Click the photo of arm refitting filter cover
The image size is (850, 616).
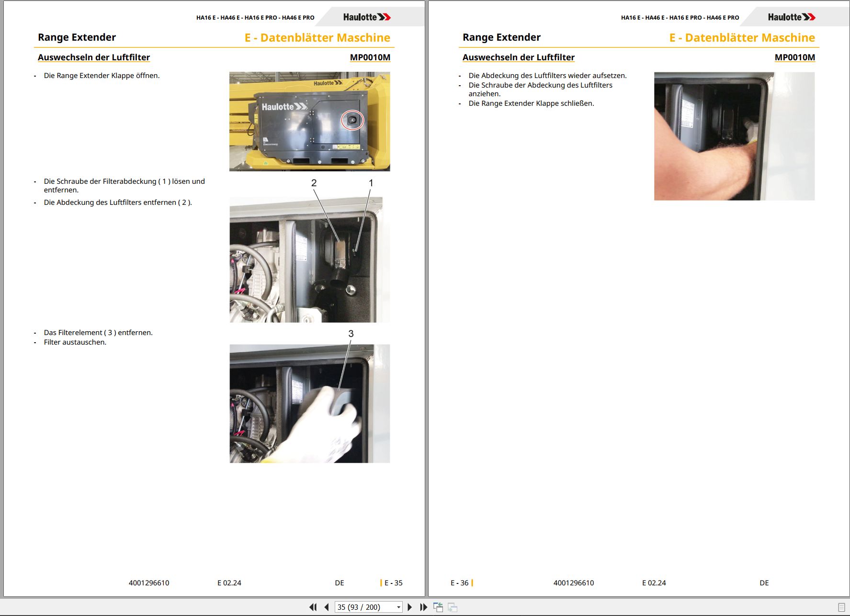point(734,136)
